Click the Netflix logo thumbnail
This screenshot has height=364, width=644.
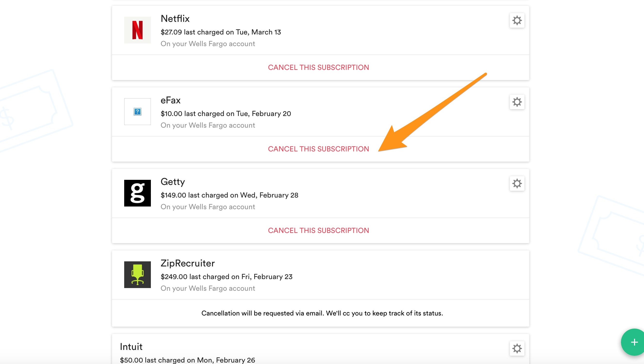(x=138, y=30)
